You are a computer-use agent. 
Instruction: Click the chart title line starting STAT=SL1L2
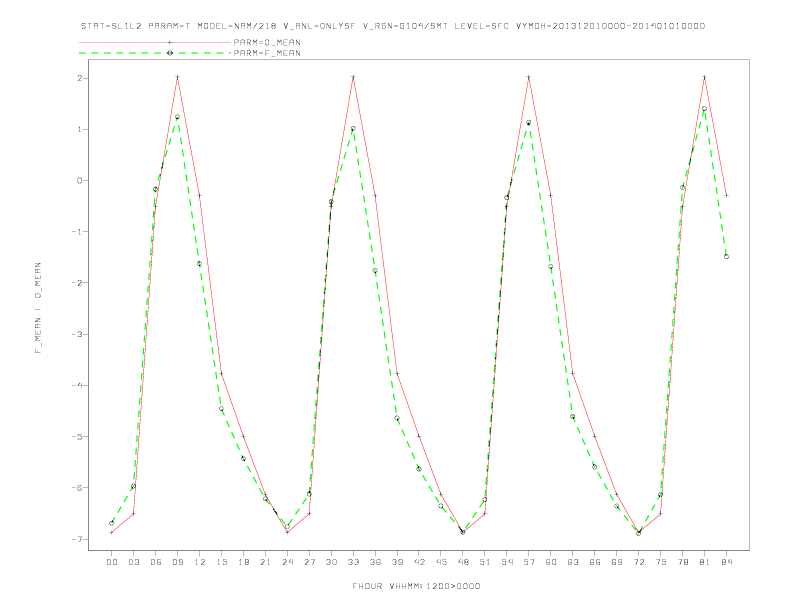click(x=393, y=26)
